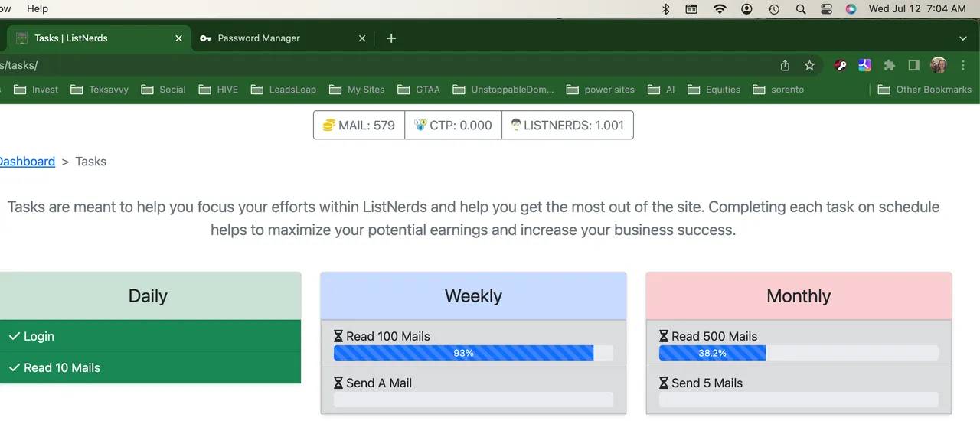The width and height of the screenshot is (980, 421).
Task: Select the completed Read 10 Mails task
Action: [150, 367]
